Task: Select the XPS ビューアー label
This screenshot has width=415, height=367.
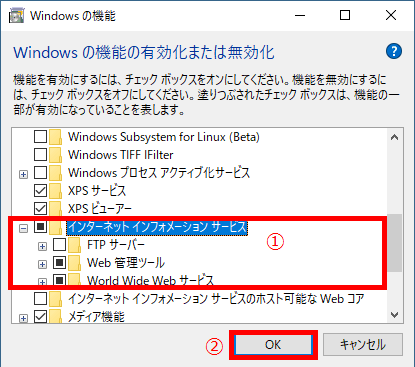Action: [100, 209]
